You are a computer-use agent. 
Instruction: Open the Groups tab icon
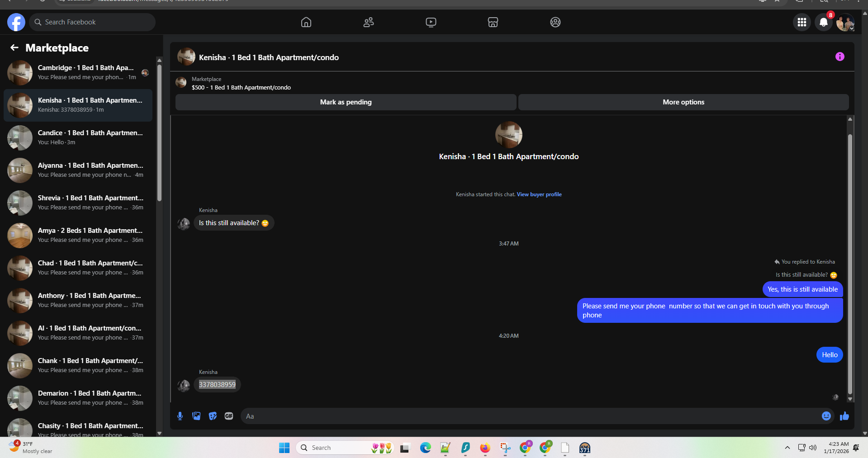(555, 22)
